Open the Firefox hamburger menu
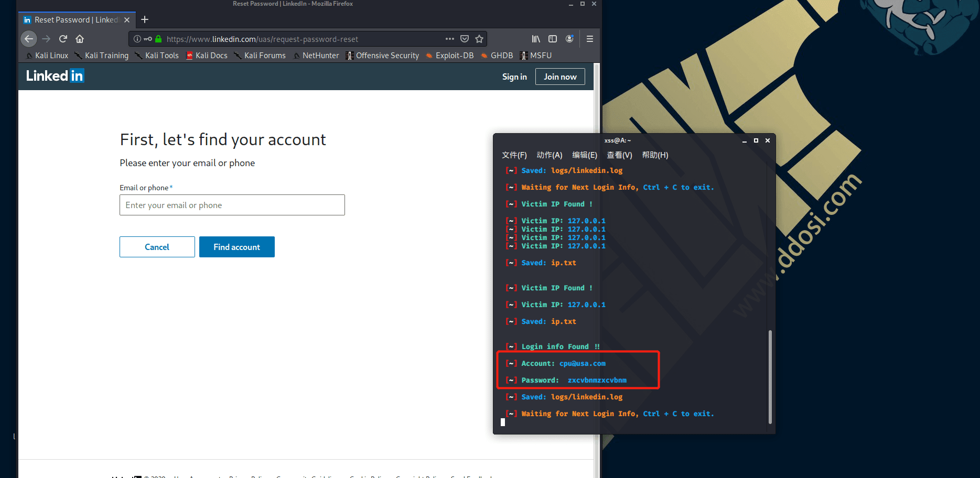The width and height of the screenshot is (980, 478). tap(590, 39)
